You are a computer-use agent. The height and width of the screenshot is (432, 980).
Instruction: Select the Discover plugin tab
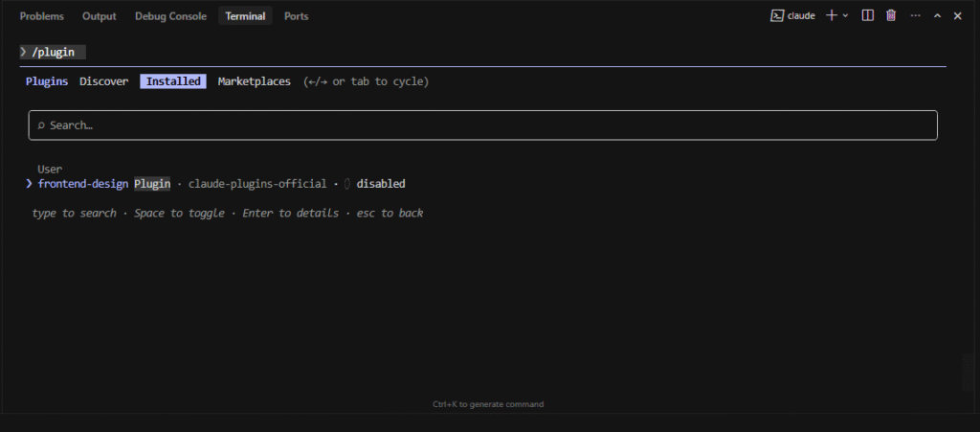[x=103, y=81]
